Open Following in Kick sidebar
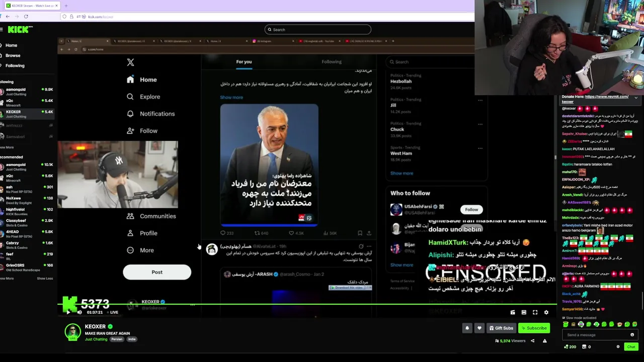This screenshot has height=362, width=644. pos(15,65)
